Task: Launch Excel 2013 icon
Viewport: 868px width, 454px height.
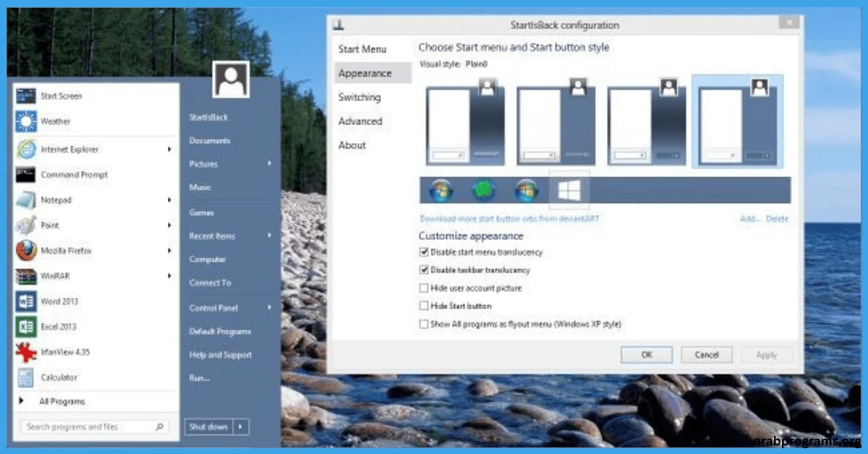Action: pos(25,326)
